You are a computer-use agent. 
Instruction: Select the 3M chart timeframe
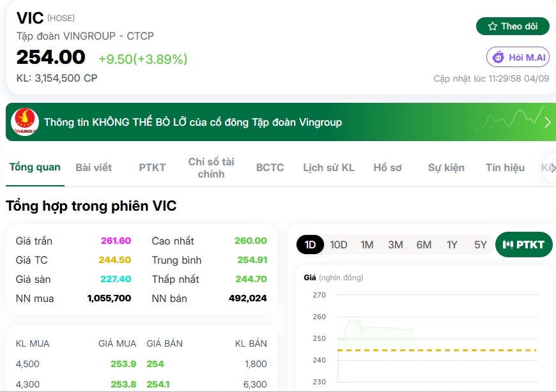(x=396, y=245)
